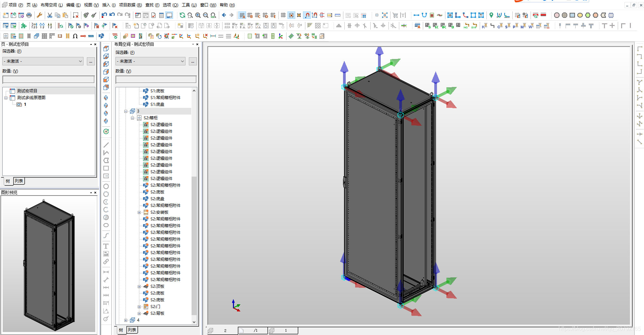Click the '...' filter button in the 布局空间 panel

(x=193, y=61)
